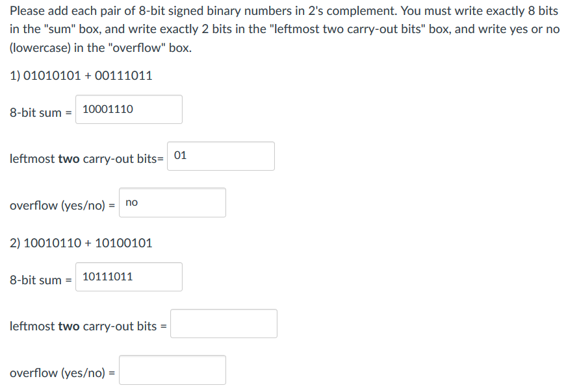566x392 pixels.
Task: Select the carry-out bits field containing 01
Action: click(221, 156)
